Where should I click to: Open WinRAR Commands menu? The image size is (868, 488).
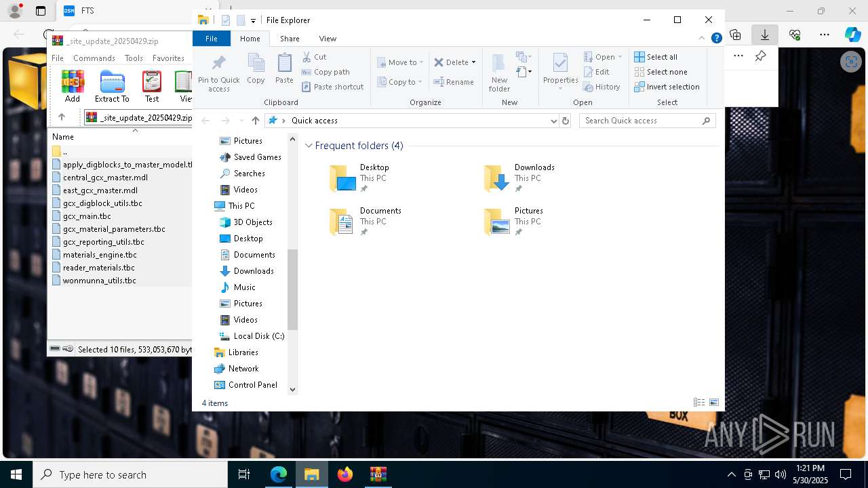tap(94, 58)
